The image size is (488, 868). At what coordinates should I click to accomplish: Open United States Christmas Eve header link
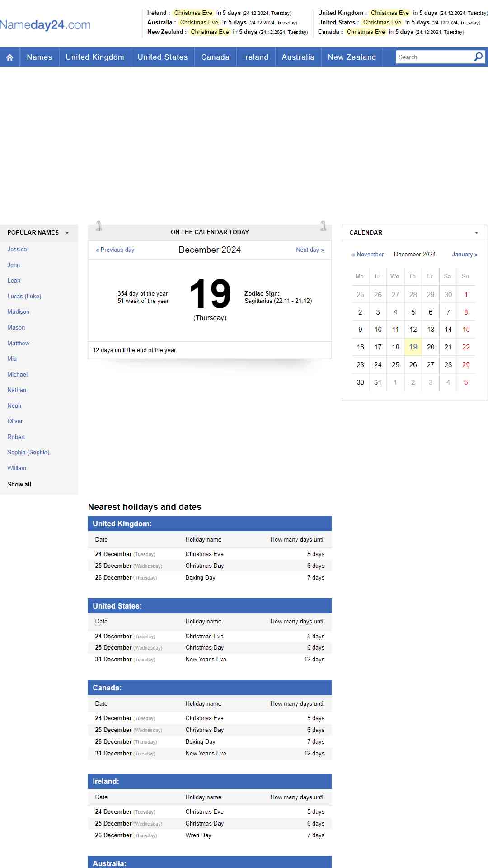[382, 23]
